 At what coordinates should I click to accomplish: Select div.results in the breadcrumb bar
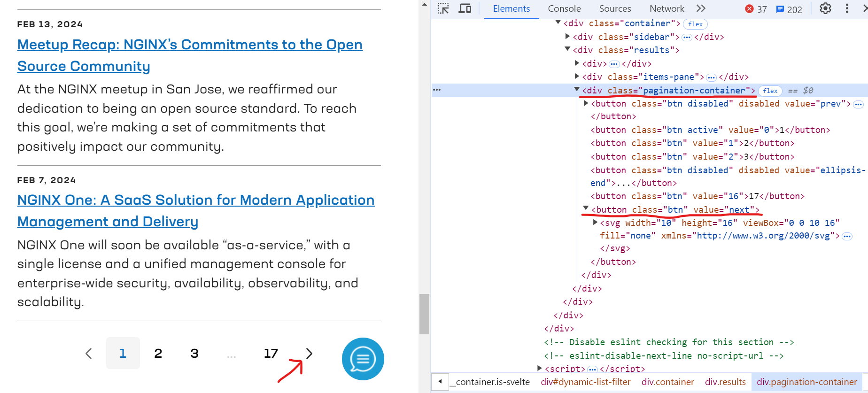click(x=725, y=382)
